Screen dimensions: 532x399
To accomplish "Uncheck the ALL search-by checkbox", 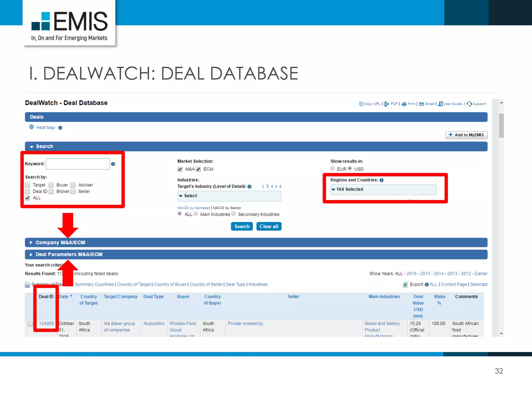I will tap(28, 198).
